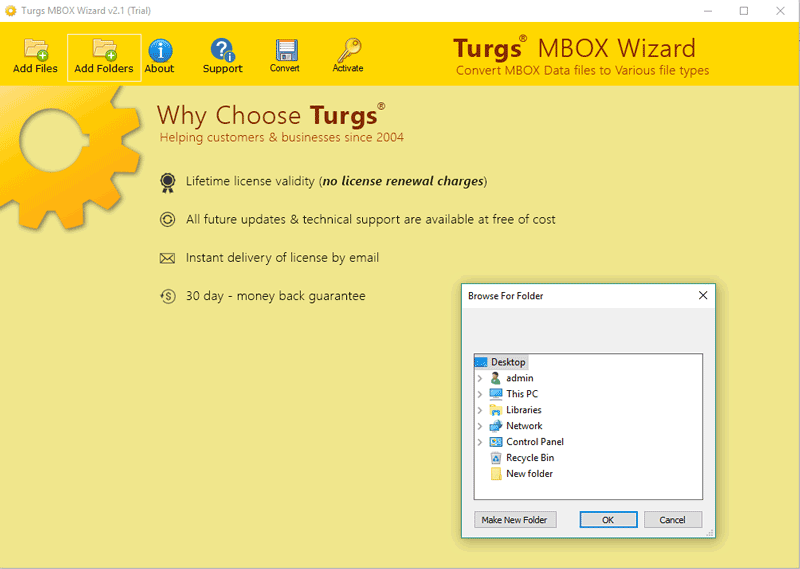Click the Browse For Folder resize grip
The height and width of the screenshot is (569, 800).
[710, 533]
